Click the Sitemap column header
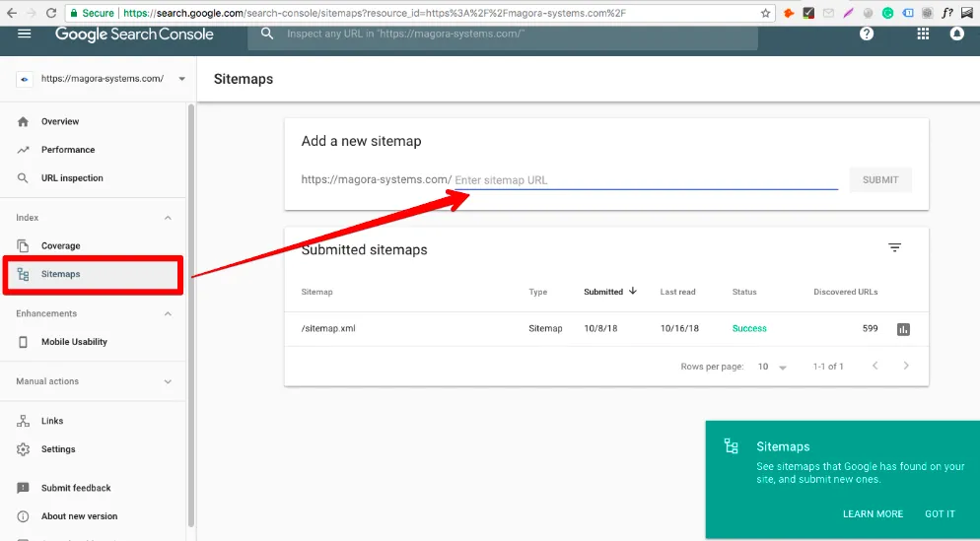 click(x=316, y=292)
